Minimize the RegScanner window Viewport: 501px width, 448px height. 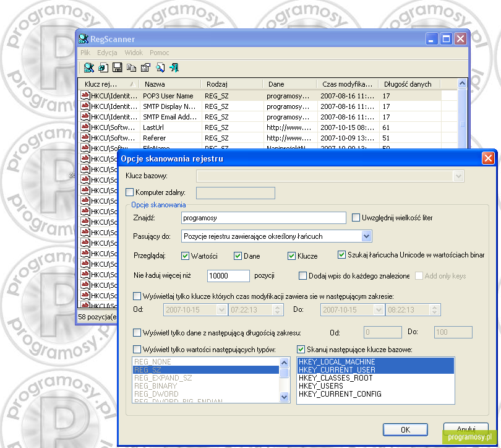(x=432, y=39)
